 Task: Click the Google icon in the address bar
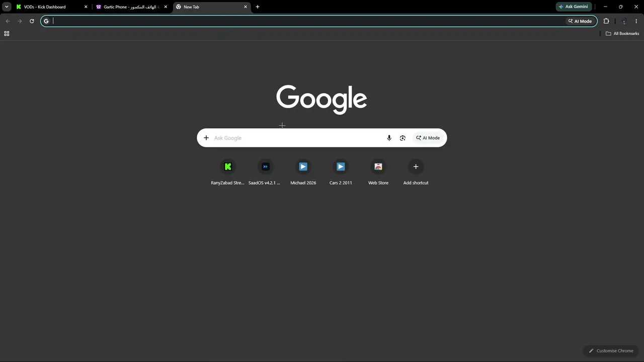[x=46, y=21]
